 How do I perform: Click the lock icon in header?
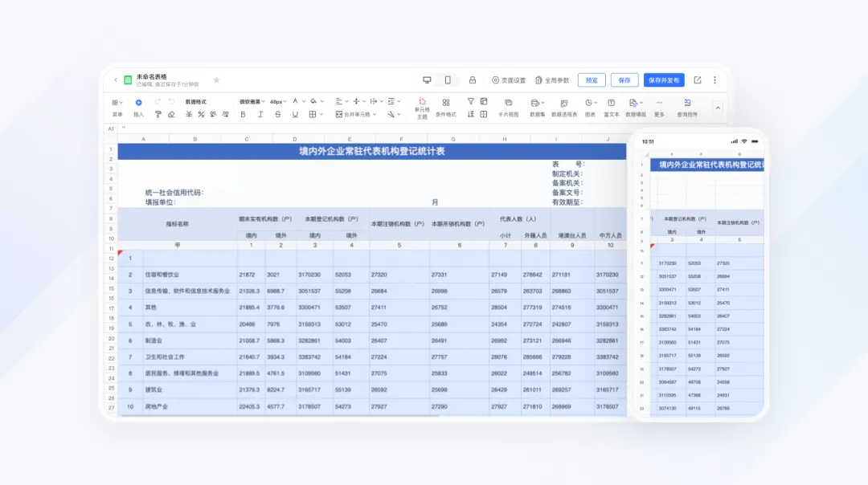(473, 80)
